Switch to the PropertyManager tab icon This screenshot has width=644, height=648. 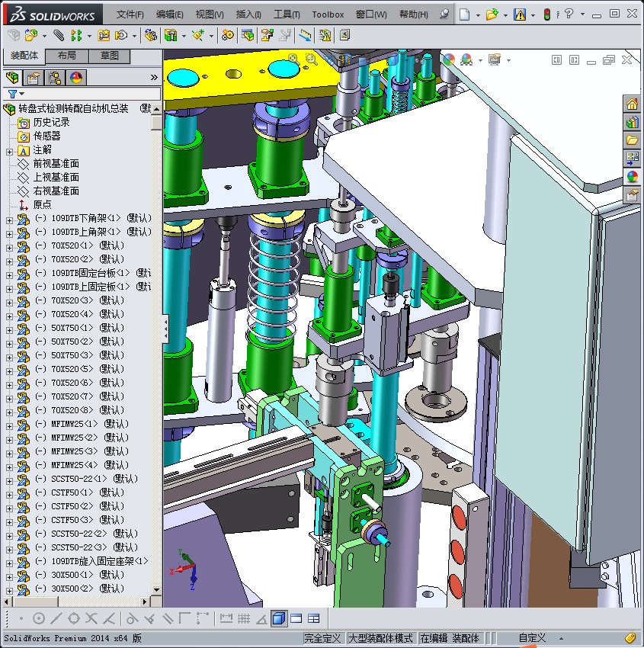tap(34, 78)
